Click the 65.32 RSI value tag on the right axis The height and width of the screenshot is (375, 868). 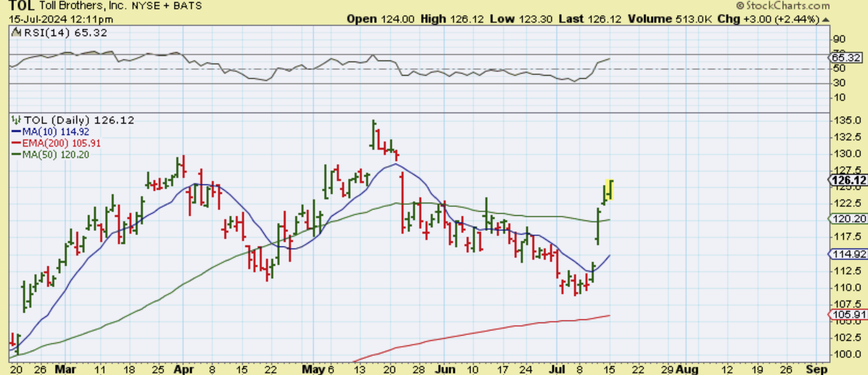pyautogui.click(x=846, y=57)
